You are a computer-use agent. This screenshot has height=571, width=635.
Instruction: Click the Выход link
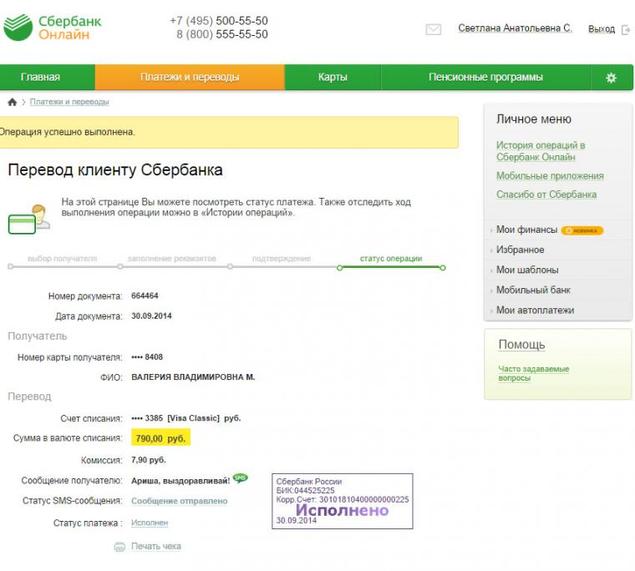[x=601, y=29]
